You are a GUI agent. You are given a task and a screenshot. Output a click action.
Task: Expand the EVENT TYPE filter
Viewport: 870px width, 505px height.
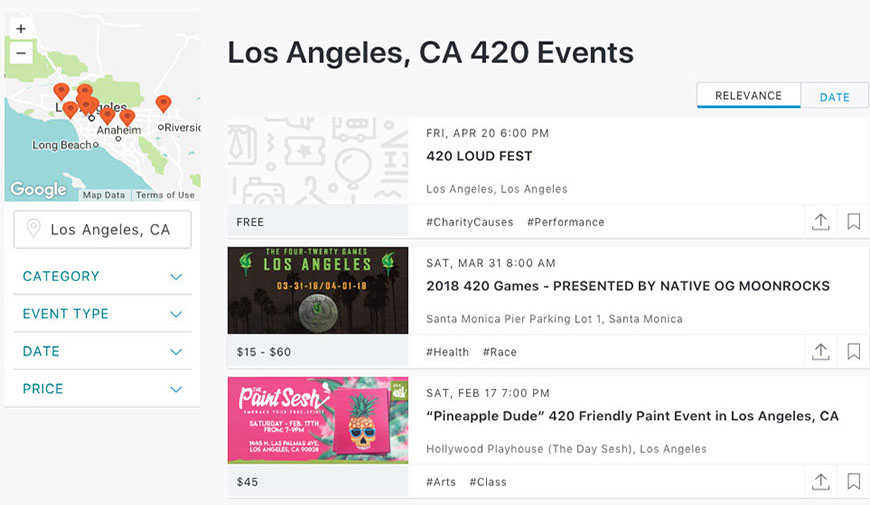tap(102, 314)
